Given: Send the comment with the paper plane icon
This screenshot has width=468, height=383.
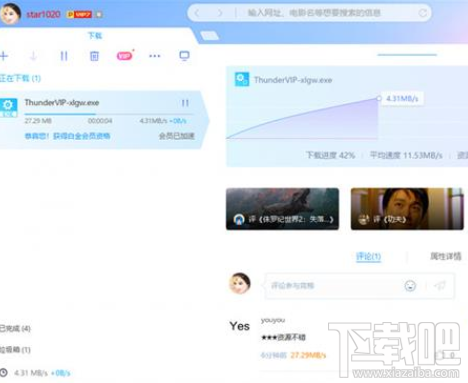Looking at the screenshot, I should point(440,286).
